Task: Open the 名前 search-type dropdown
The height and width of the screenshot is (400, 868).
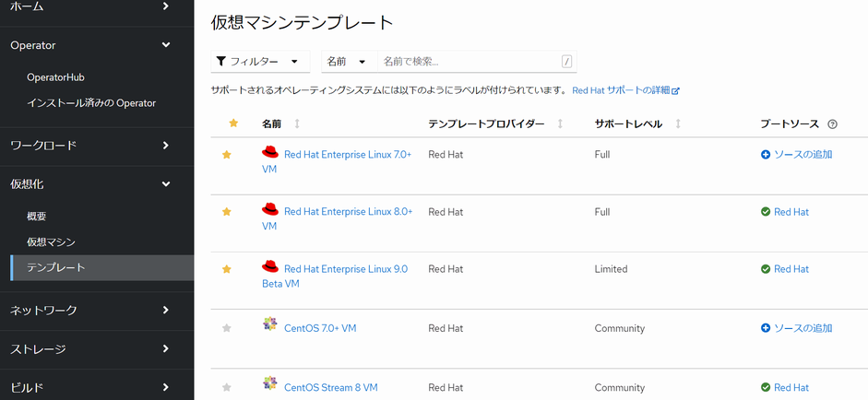Action: [x=350, y=62]
